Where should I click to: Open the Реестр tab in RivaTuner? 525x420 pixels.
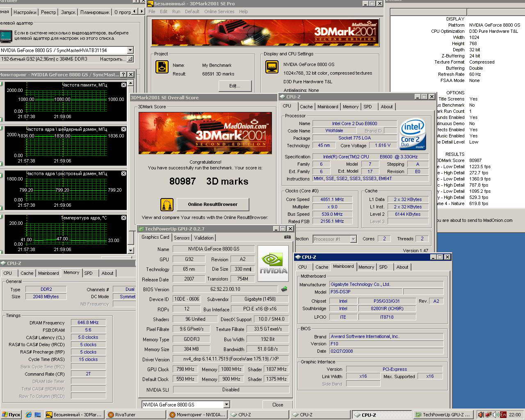point(48,12)
